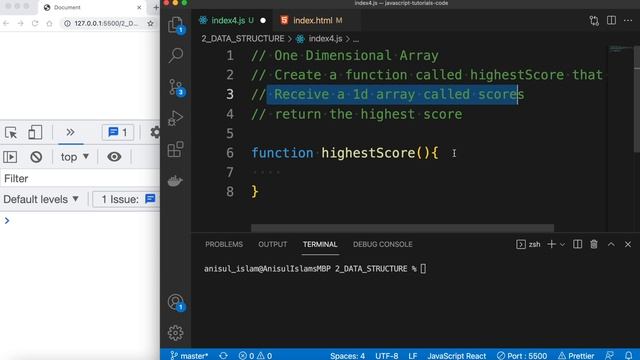Viewport: 640px width, 360px height.
Task: Open DevTools settings gear
Action: pos(155,132)
